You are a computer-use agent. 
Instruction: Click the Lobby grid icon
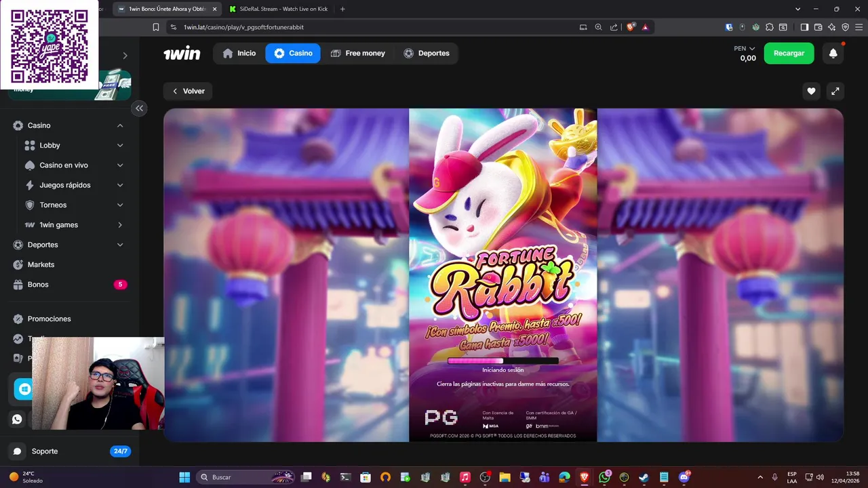[30, 145]
